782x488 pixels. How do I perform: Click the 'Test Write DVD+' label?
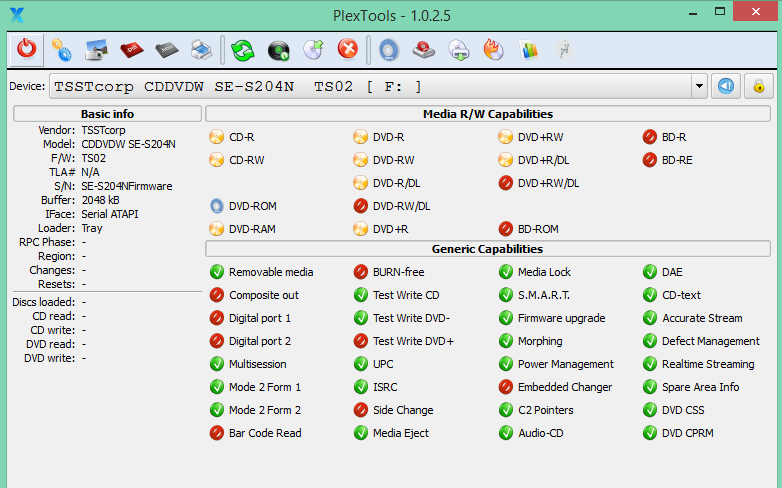pos(413,341)
